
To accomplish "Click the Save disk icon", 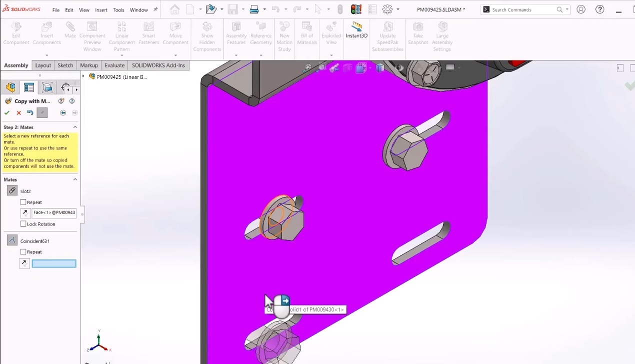I will pos(232,9).
